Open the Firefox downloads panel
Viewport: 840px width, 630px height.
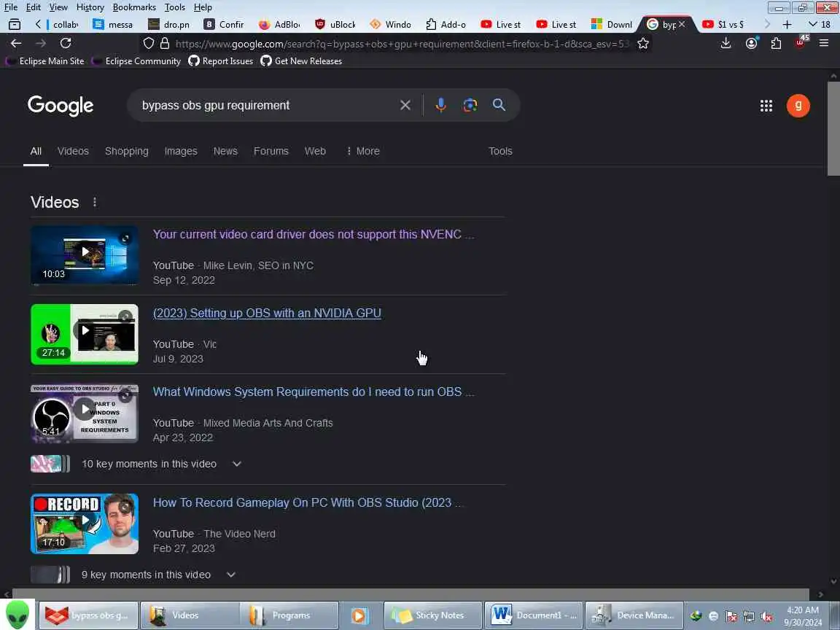(726, 44)
